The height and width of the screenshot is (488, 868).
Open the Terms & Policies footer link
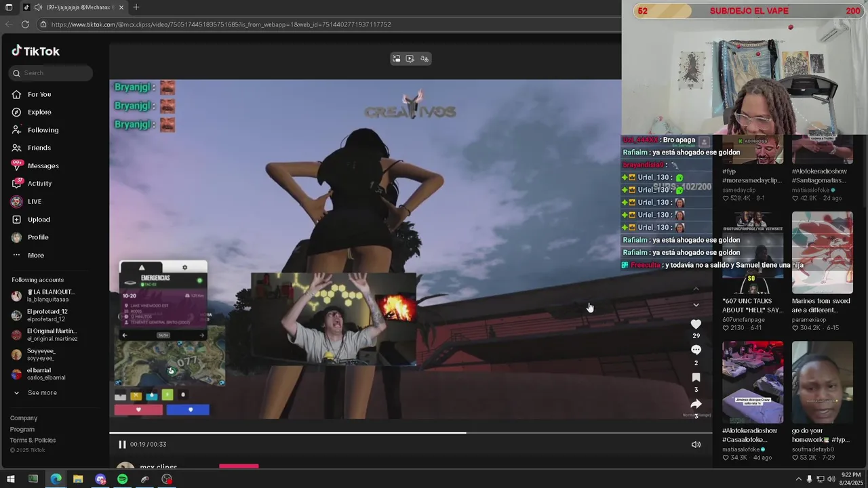[33, 441]
